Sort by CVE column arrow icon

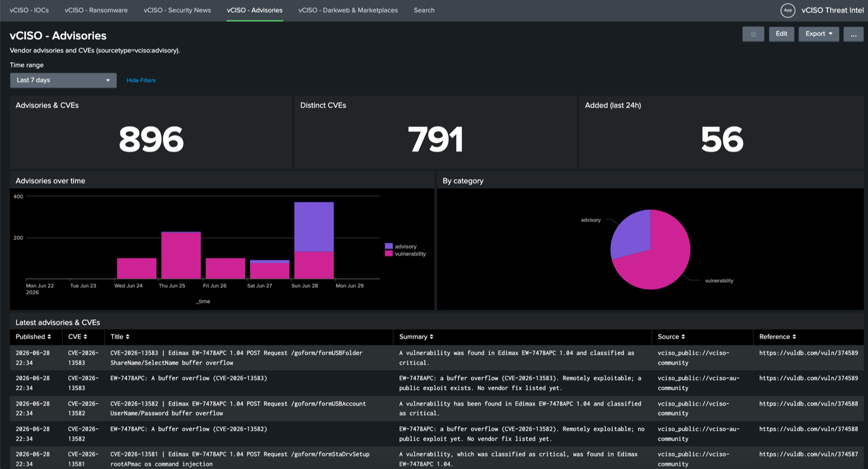coord(85,337)
